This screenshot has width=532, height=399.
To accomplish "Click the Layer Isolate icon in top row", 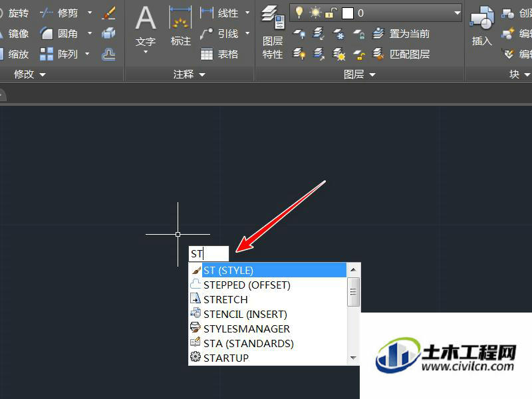I will click(319, 34).
